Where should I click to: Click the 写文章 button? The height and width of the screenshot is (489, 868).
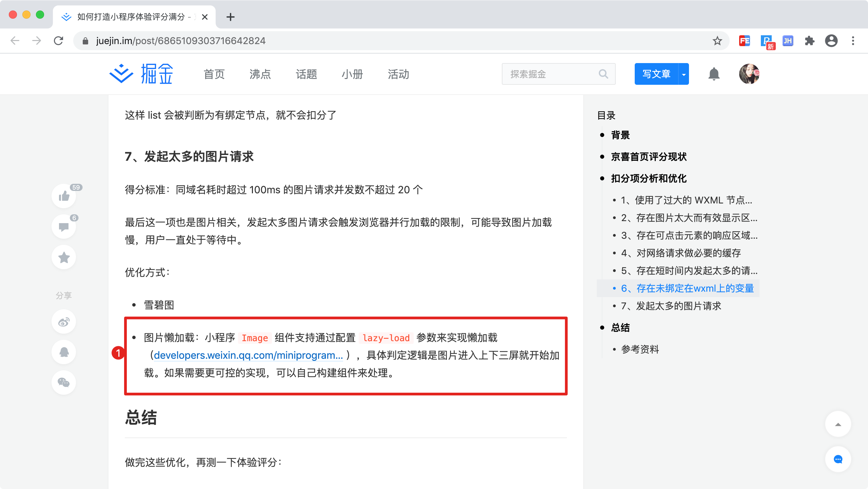[x=656, y=74]
